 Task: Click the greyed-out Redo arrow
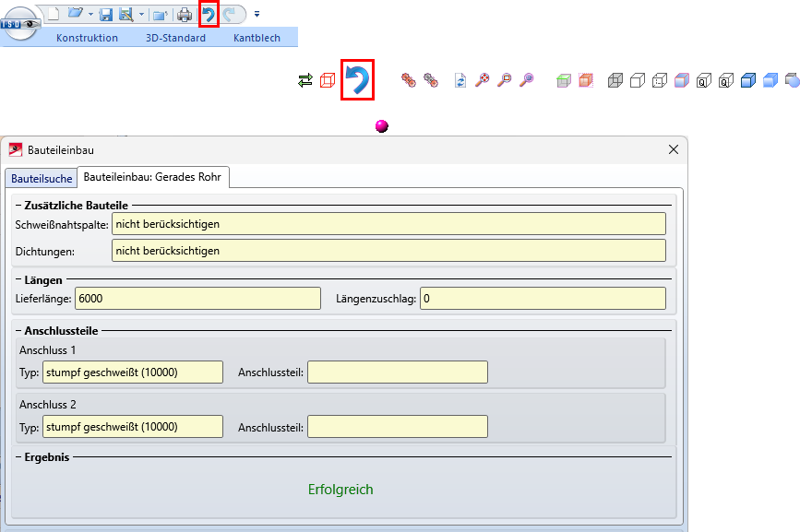230,14
